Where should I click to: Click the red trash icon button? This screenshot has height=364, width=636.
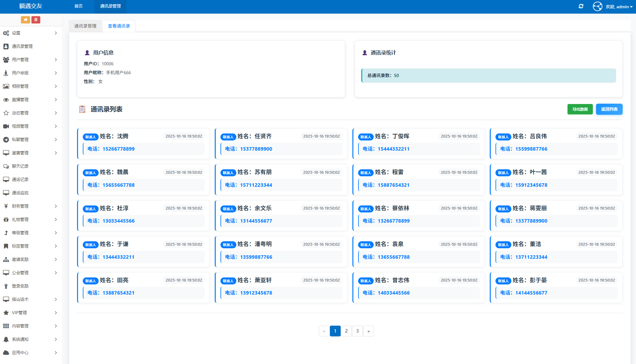(x=36, y=20)
